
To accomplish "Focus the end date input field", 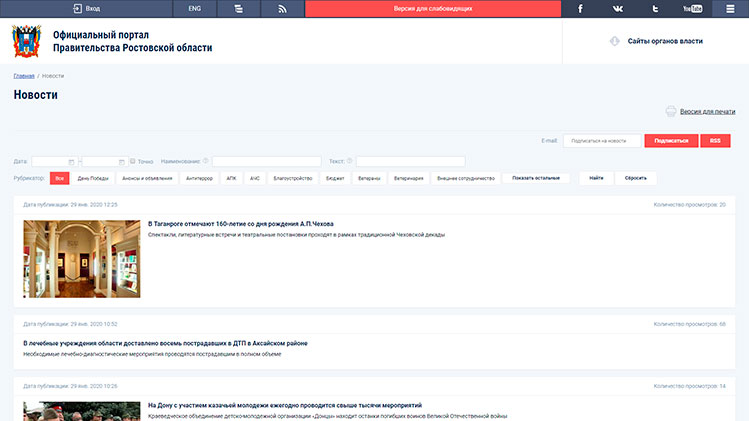I will [104, 162].
